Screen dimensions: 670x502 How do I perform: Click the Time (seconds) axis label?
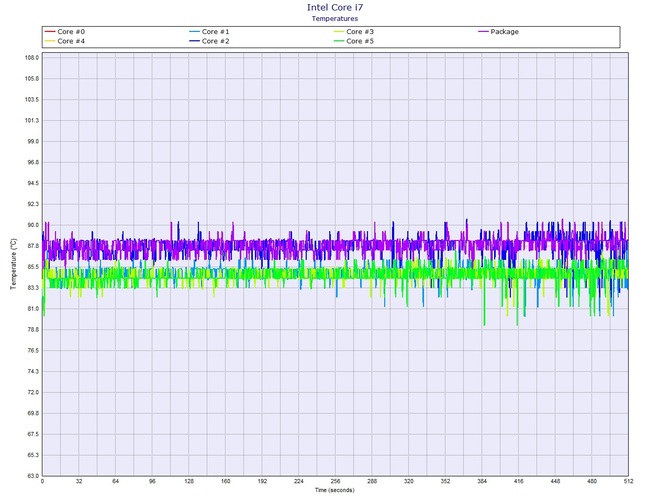click(x=335, y=490)
